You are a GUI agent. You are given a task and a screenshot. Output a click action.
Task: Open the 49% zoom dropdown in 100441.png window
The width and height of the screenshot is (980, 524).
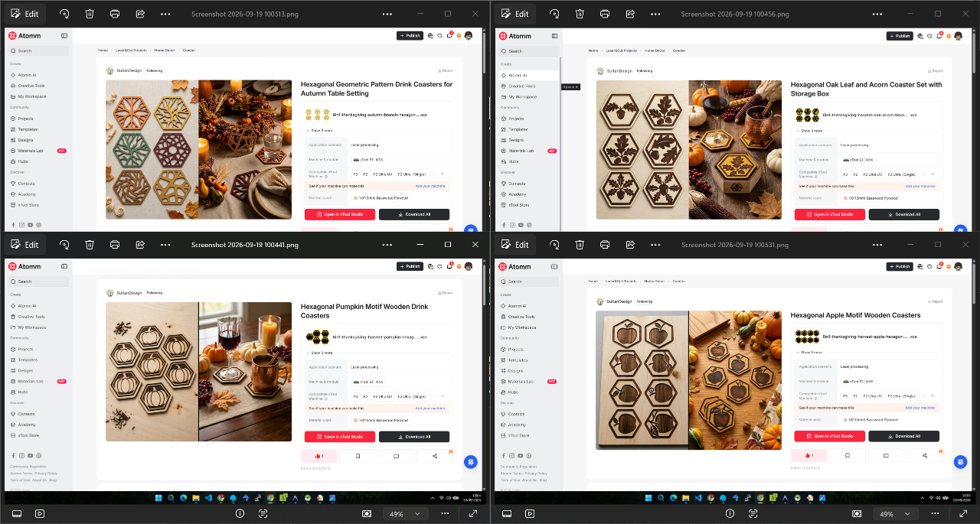tap(405, 514)
